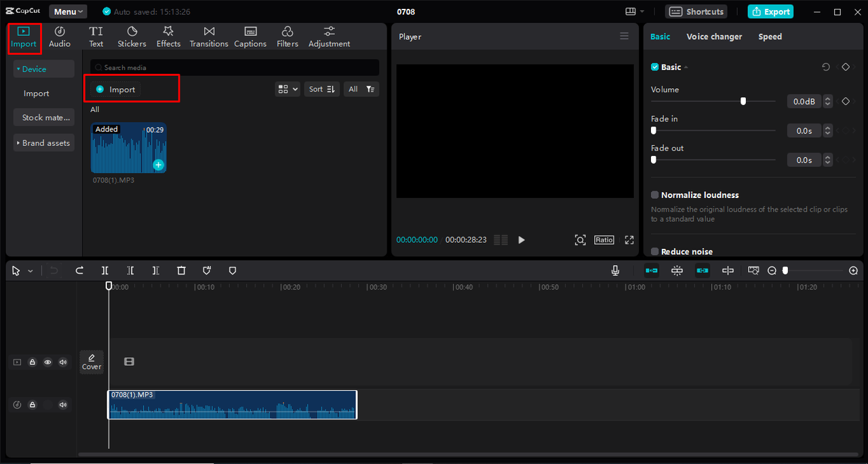
Task: Open the Adjustment tab
Action: [330, 37]
